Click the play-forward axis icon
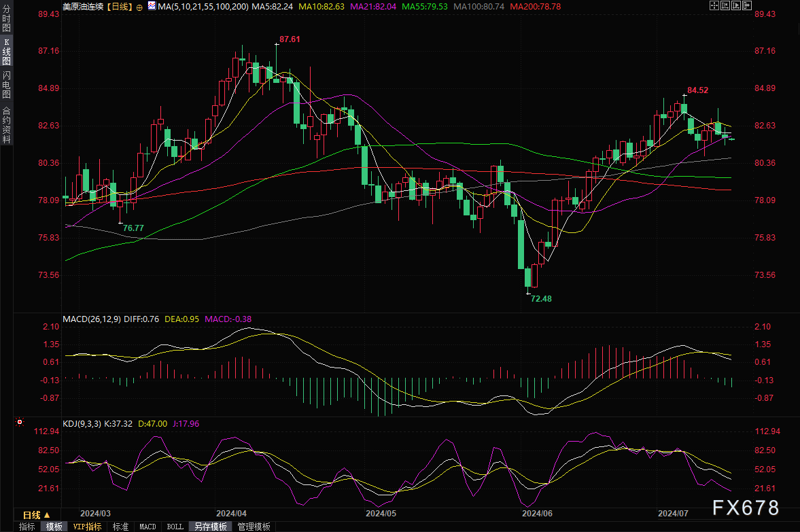The image size is (800, 532). (x=735, y=5)
